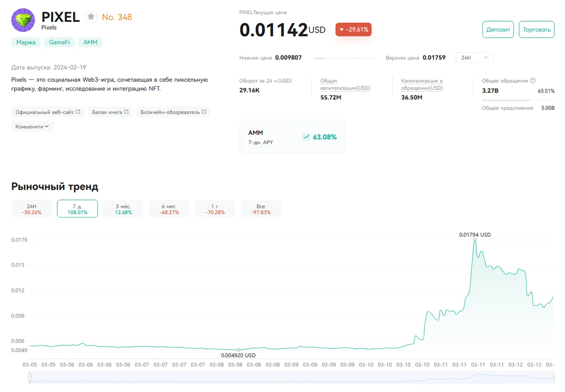The width and height of the screenshot is (565, 392).
Task: Open the Маржа tag
Action: tap(26, 42)
